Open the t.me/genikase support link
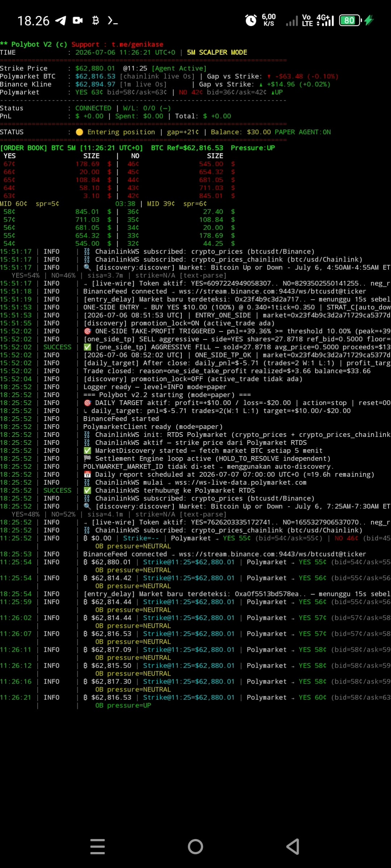The height and width of the screenshot is (868, 391). coord(137,44)
